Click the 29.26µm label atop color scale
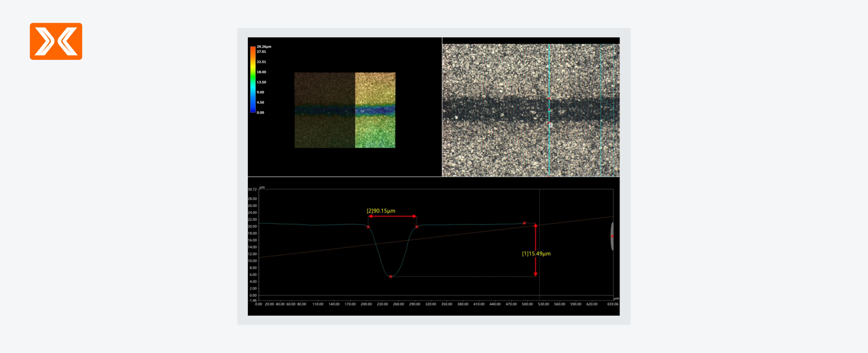This screenshot has height=353, width=868. pyautogui.click(x=264, y=47)
